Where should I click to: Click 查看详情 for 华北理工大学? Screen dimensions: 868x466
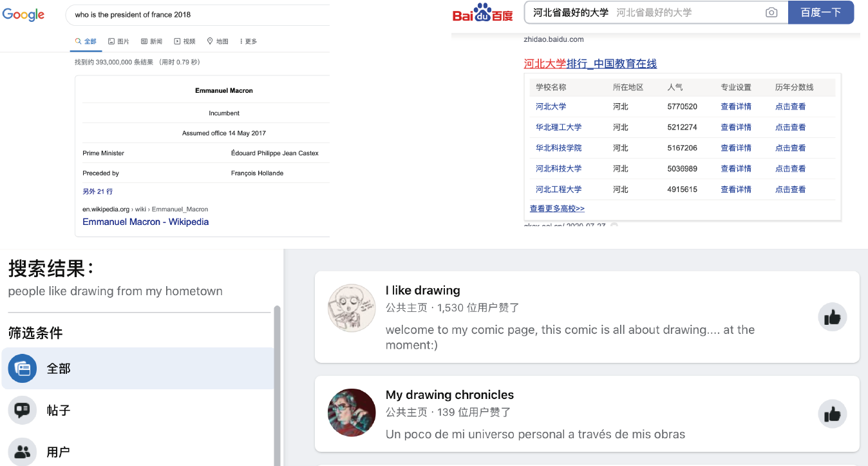pos(736,127)
